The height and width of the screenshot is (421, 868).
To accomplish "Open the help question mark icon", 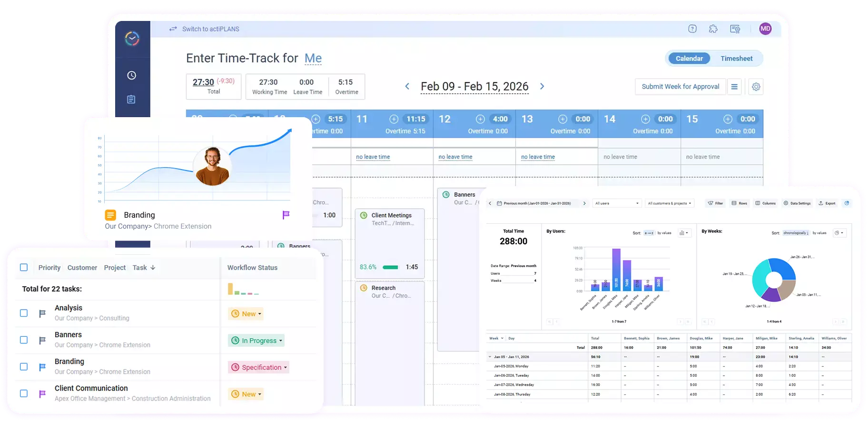I will (x=692, y=29).
